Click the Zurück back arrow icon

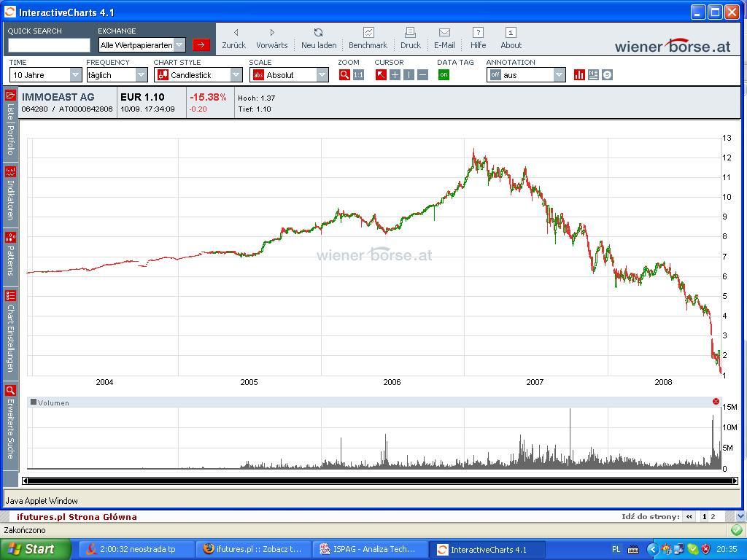(x=235, y=33)
